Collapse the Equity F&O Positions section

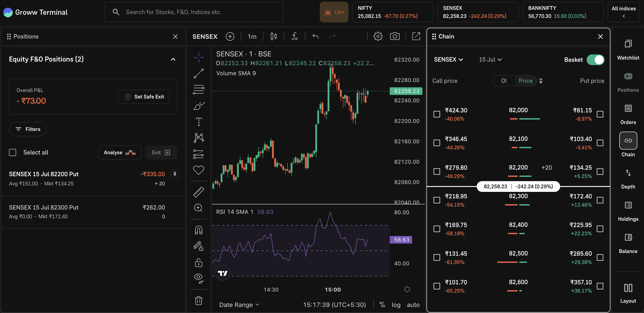173,59
